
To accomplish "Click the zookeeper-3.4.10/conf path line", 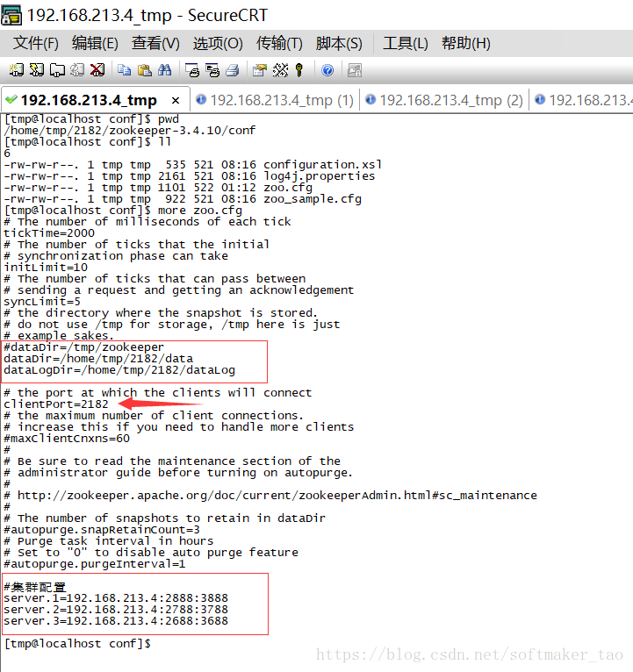I will (130, 131).
